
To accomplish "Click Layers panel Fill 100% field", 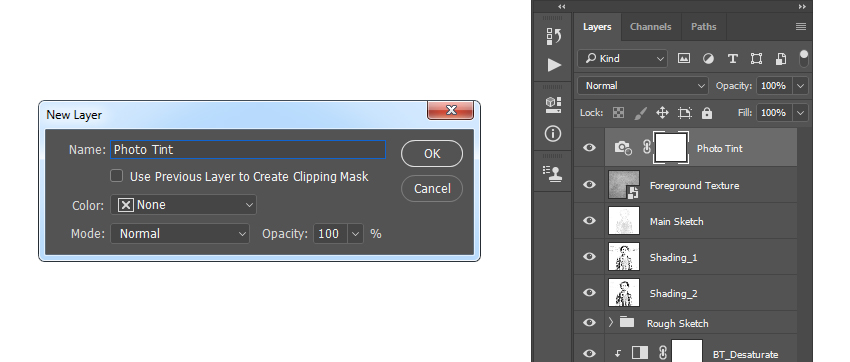I will [x=774, y=113].
